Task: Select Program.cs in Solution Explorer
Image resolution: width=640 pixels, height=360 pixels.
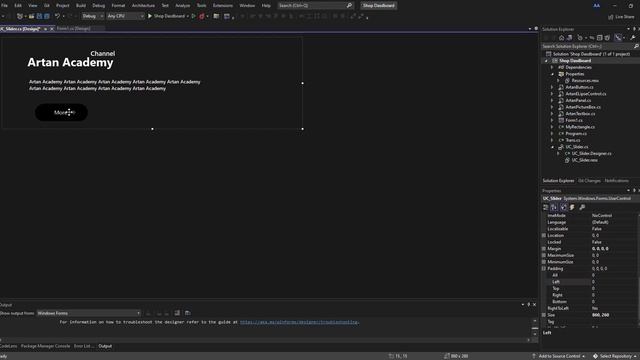Action: click(576, 134)
